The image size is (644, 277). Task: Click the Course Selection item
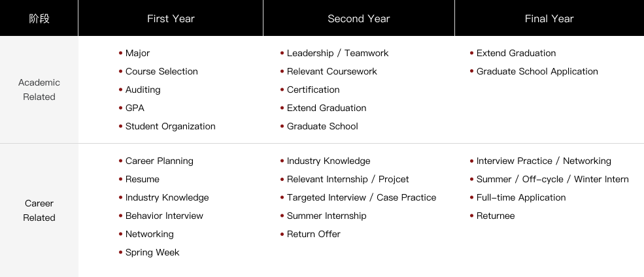tap(161, 71)
